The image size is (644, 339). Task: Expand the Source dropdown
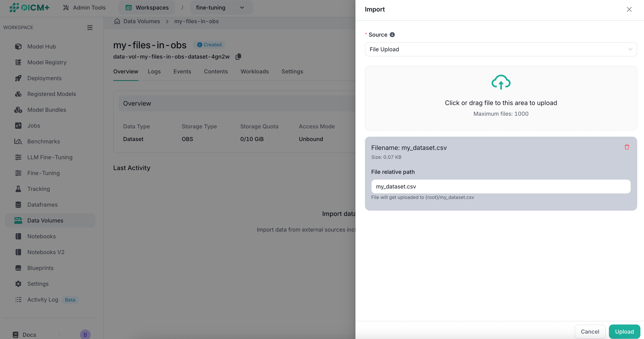501,49
